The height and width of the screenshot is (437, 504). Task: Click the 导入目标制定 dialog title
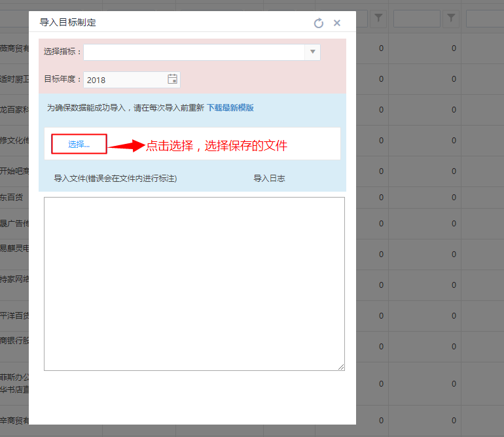68,22
